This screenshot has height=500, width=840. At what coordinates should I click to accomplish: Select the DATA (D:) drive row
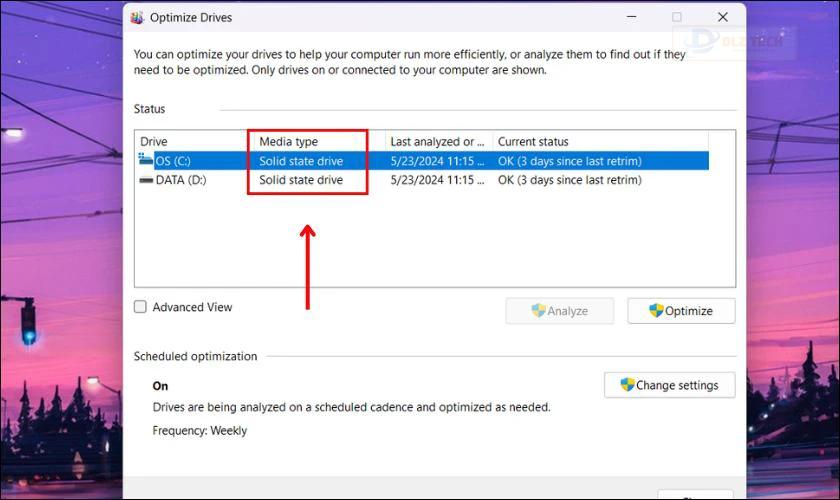pos(422,180)
